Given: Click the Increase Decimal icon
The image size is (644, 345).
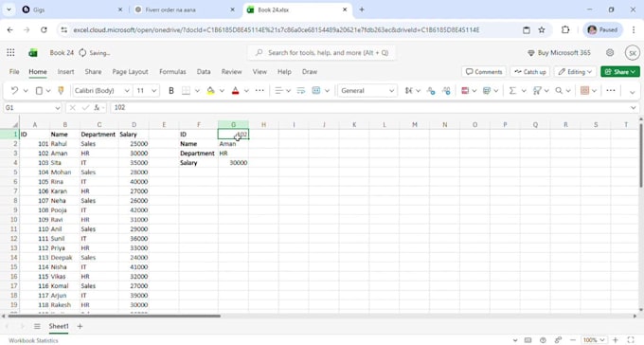Looking at the screenshot, I should pyautogui.click(x=446, y=90).
